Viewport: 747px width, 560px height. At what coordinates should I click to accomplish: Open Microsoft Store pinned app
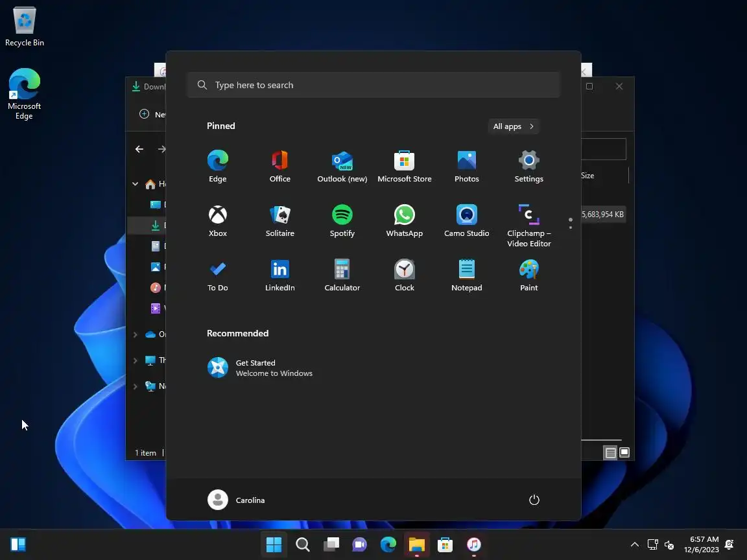click(405, 166)
